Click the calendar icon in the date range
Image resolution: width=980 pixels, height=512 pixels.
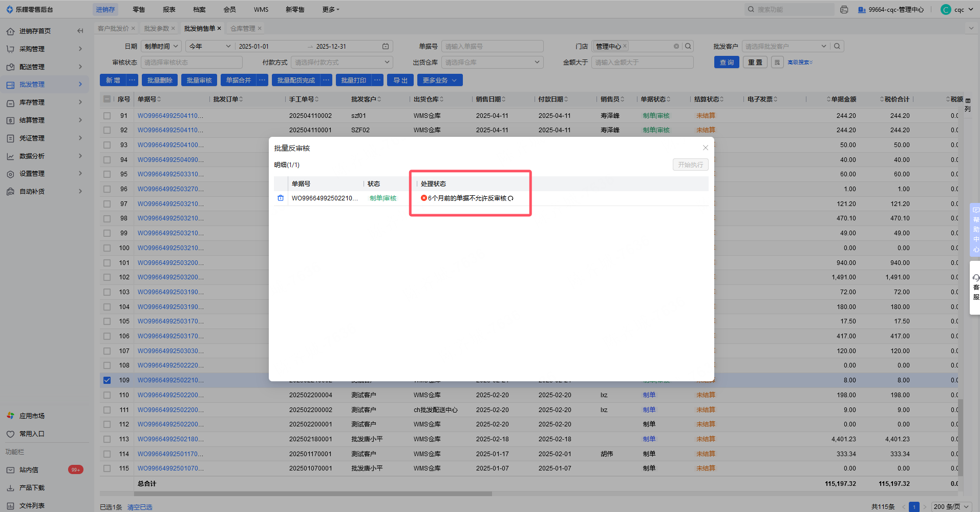[x=386, y=46]
